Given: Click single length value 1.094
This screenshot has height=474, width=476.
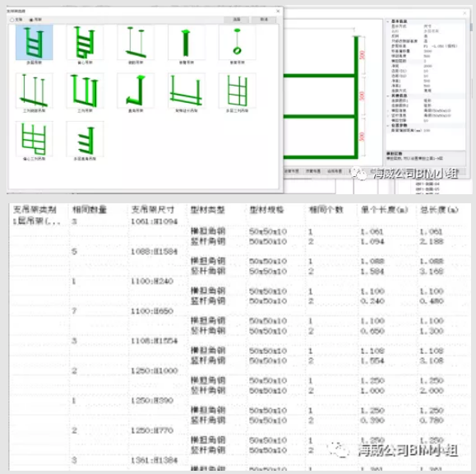Looking at the screenshot, I should tap(372, 242).
